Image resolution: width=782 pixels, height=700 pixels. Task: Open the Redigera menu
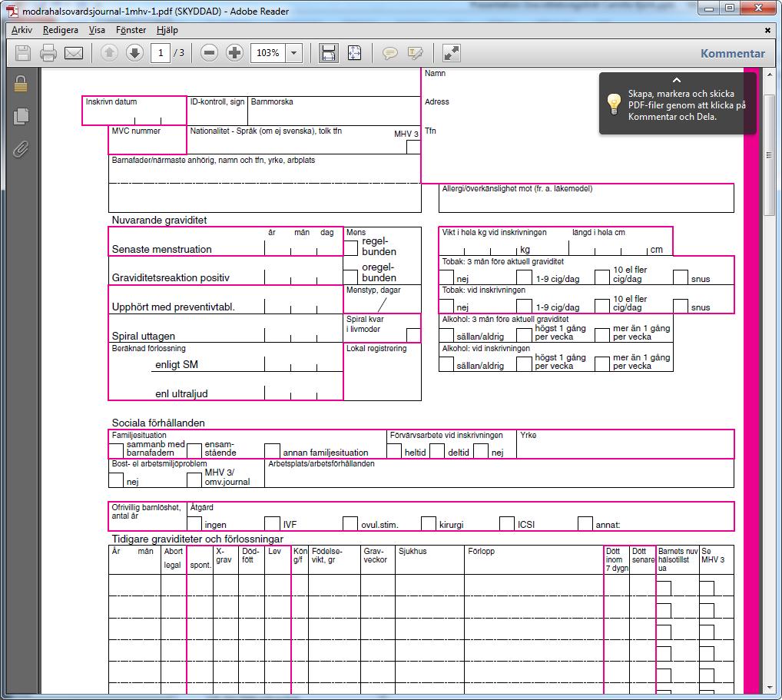[x=61, y=30]
